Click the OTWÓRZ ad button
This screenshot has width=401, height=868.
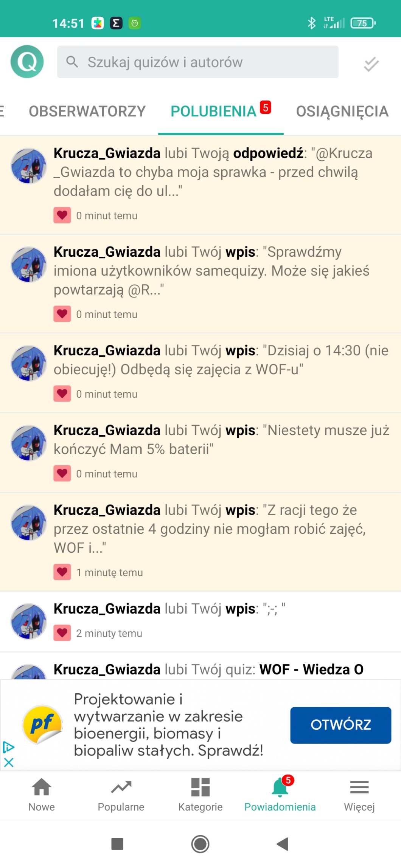point(340,725)
